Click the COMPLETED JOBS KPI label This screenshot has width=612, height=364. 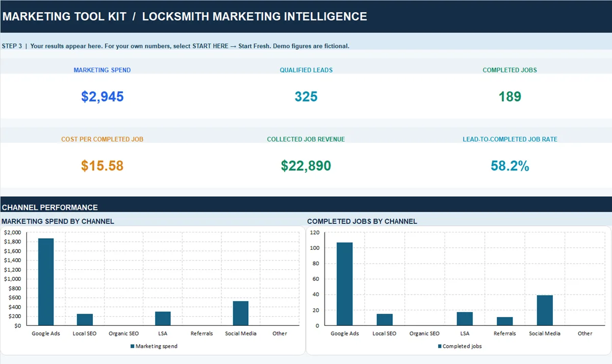point(510,70)
